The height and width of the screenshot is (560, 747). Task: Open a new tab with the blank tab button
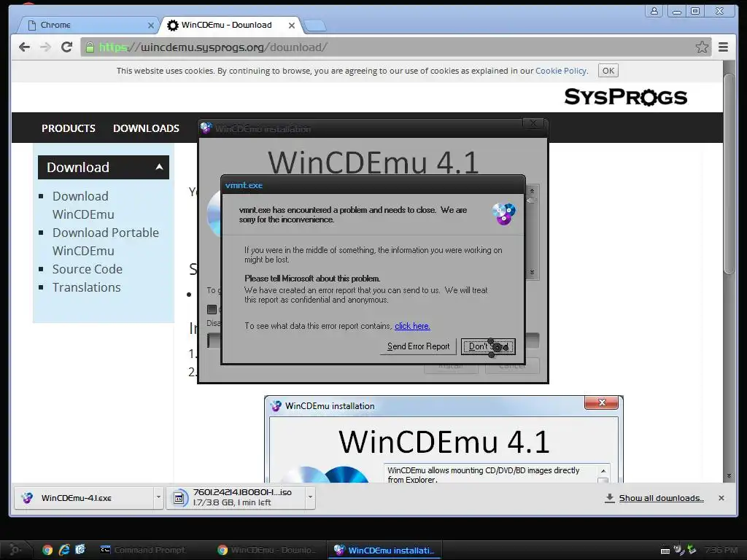click(314, 26)
